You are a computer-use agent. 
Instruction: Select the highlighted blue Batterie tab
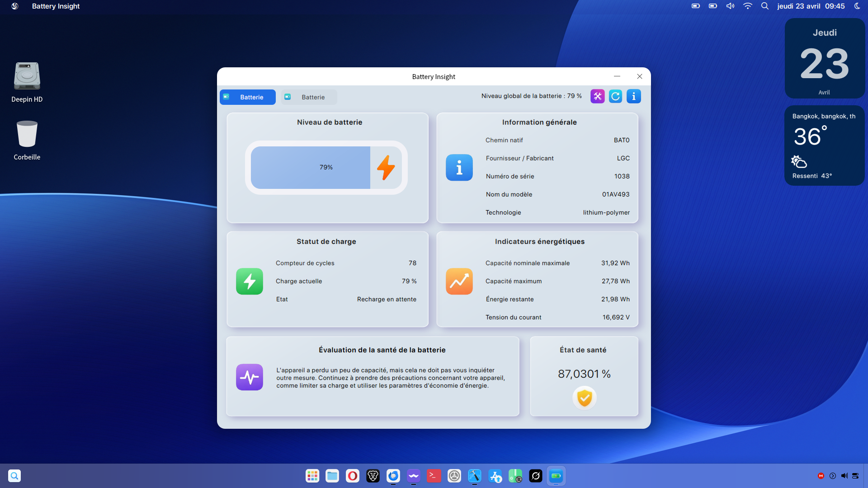[x=248, y=97]
